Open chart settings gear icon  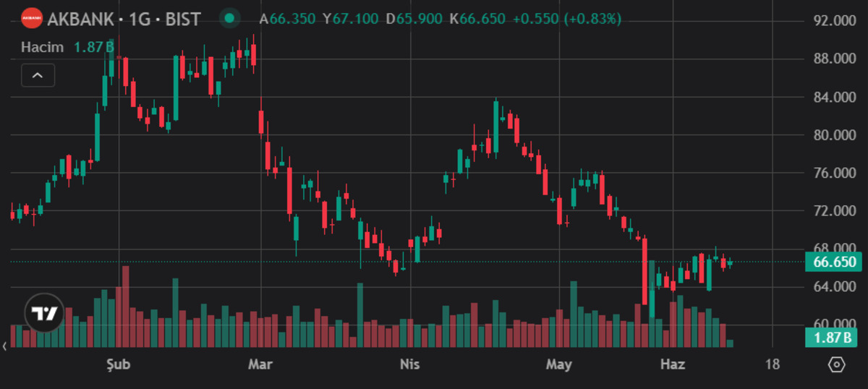pyautogui.click(x=837, y=364)
